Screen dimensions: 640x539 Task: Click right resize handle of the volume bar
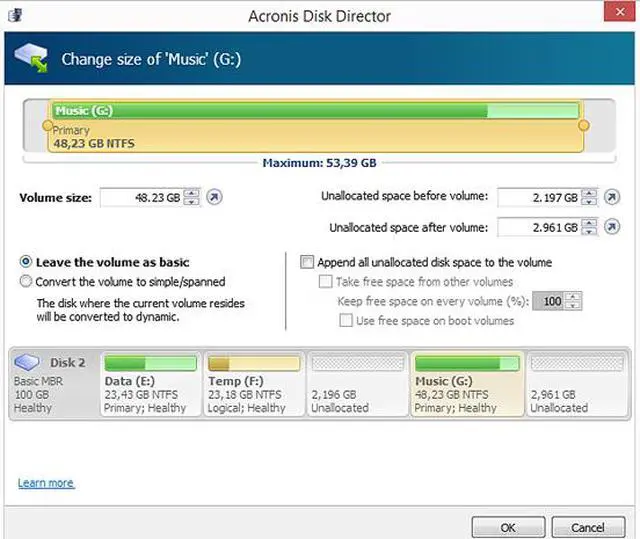click(x=584, y=126)
